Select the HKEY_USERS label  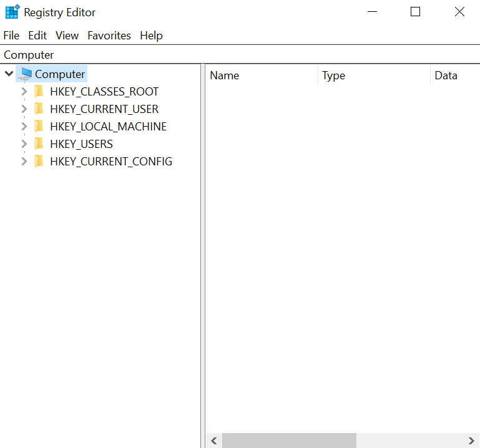[81, 144]
